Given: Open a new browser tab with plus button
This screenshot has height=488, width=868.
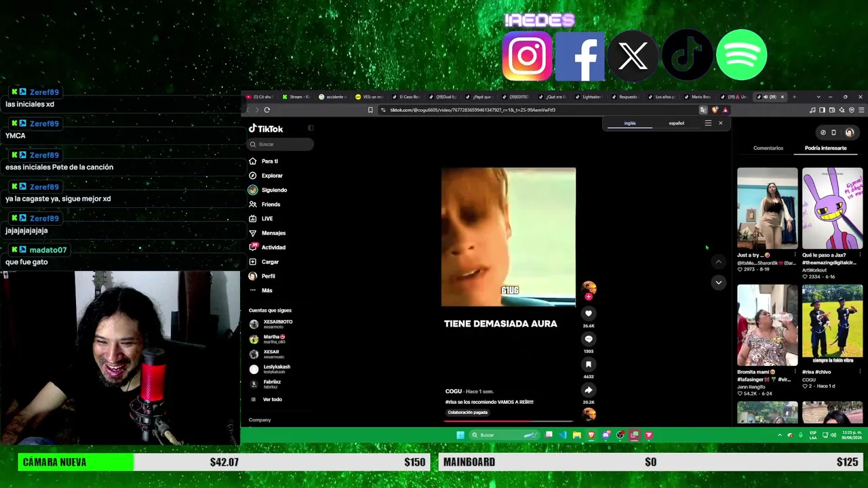Looking at the screenshot, I should 794,97.
